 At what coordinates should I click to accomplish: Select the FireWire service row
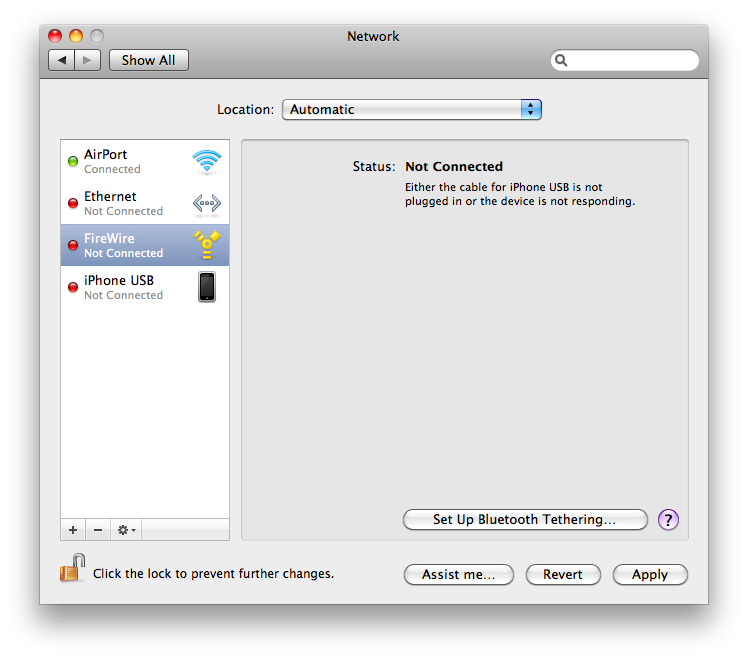point(145,245)
